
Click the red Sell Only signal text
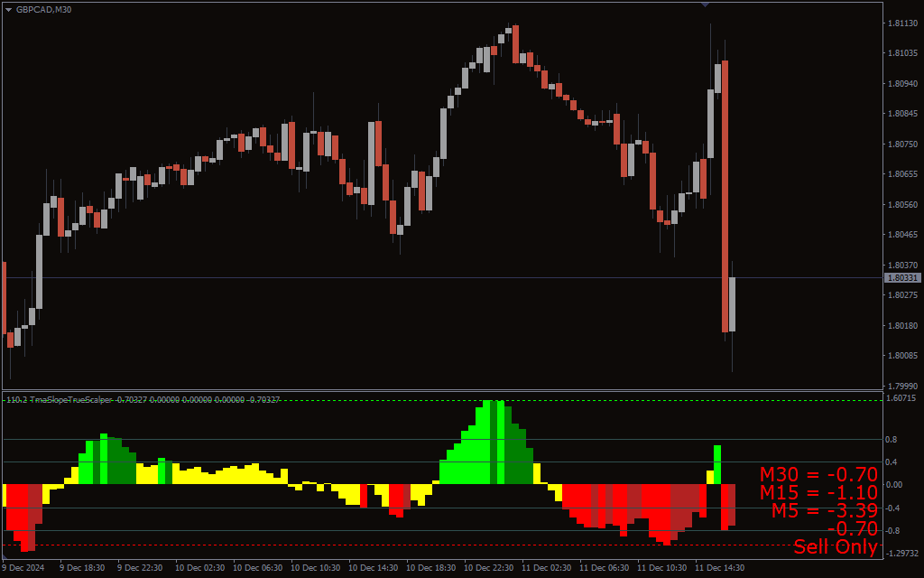[x=835, y=546]
